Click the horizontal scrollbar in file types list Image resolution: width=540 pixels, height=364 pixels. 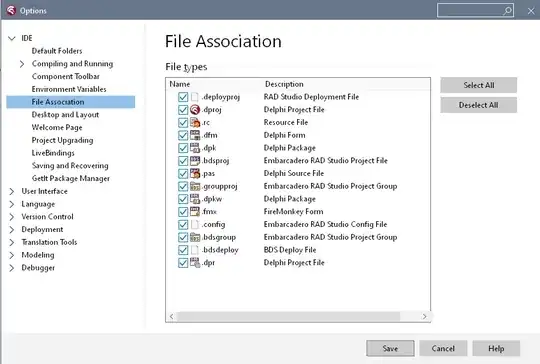[x=288, y=316]
